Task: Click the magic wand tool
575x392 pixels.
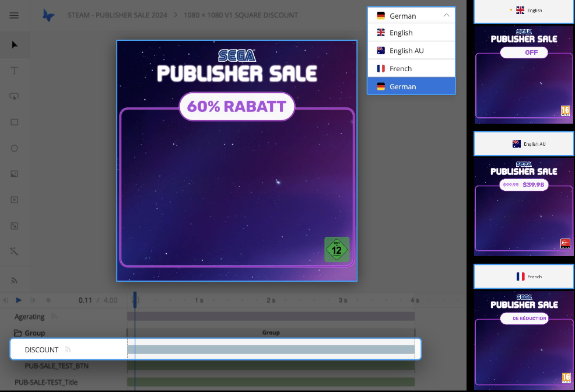Action: [x=15, y=251]
